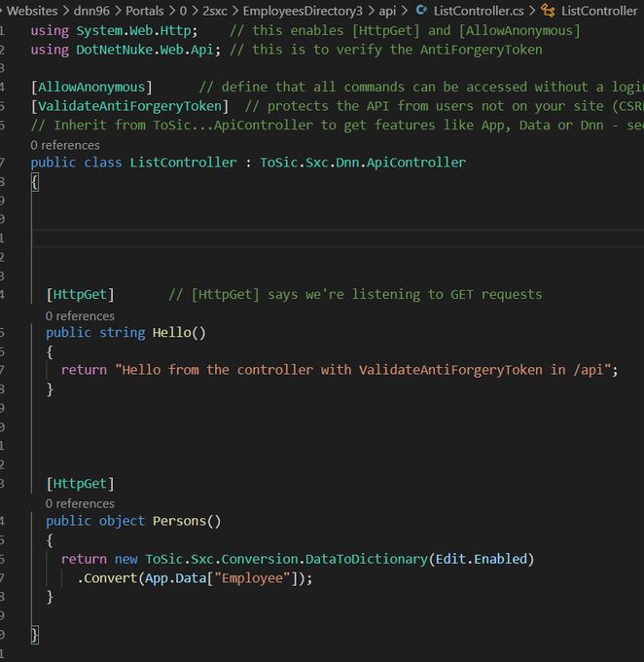Screen dimensions: 644x662
Task: Open the Websites breadcrumb segment
Action: (x=32, y=11)
